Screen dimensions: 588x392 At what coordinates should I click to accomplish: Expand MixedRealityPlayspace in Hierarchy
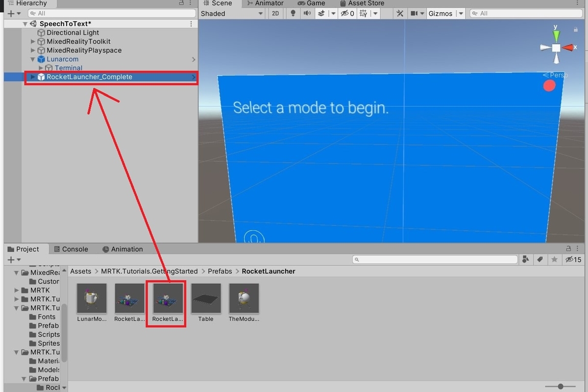(33, 51)
